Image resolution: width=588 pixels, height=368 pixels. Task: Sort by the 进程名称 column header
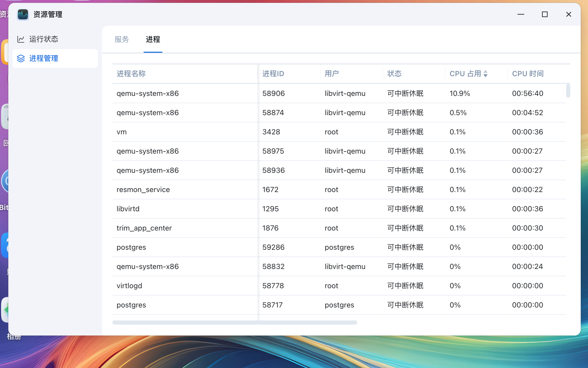point(131,74)
